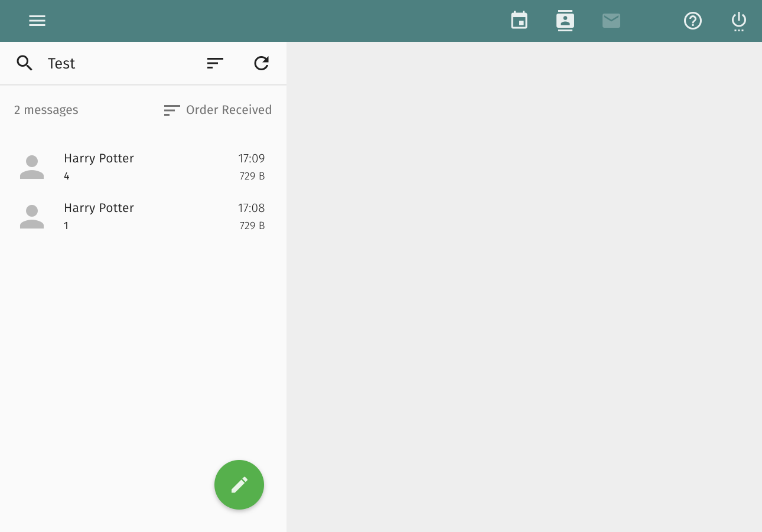Screen dimensions: 762x532
Task: Click the empty message preview pane
Action: [524, 286]
